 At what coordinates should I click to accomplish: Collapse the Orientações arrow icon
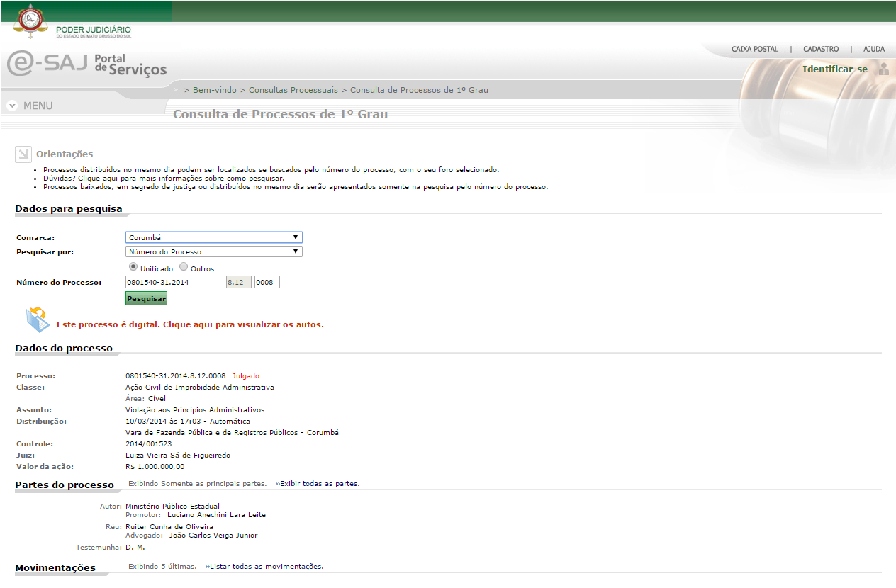(23, 154)
